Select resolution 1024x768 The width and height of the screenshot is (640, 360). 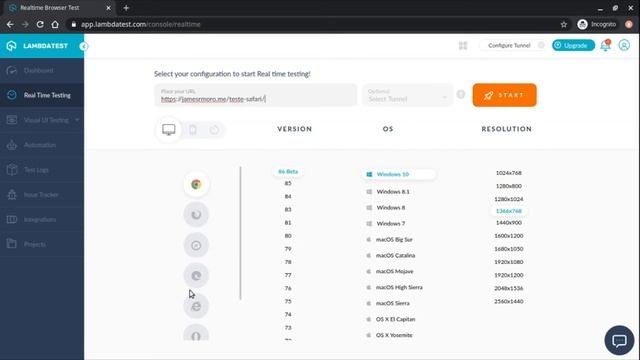click(509, 173)
